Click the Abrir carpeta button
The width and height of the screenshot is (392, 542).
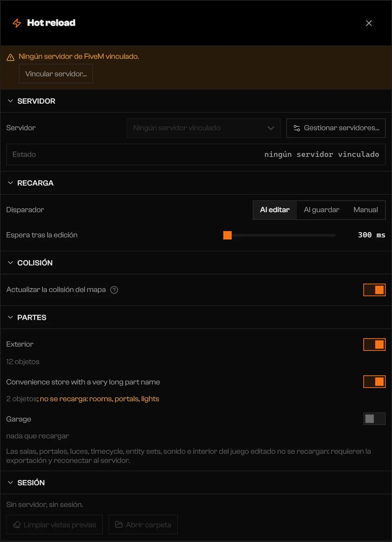point(143,524)
